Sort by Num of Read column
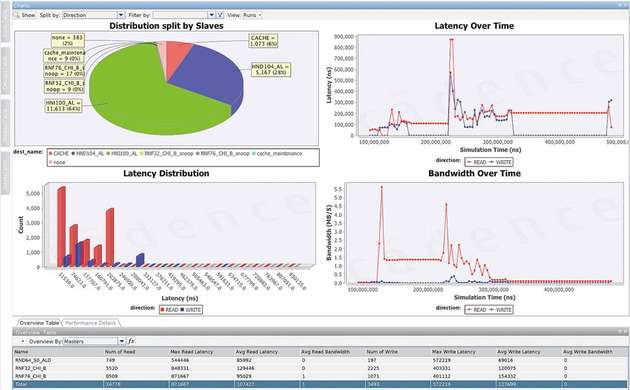Screen dimensions: 630x390 (136, 351)
